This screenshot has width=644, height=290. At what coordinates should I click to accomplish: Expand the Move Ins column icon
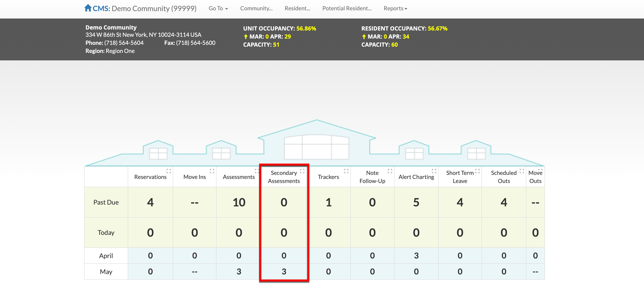[212, 171]
